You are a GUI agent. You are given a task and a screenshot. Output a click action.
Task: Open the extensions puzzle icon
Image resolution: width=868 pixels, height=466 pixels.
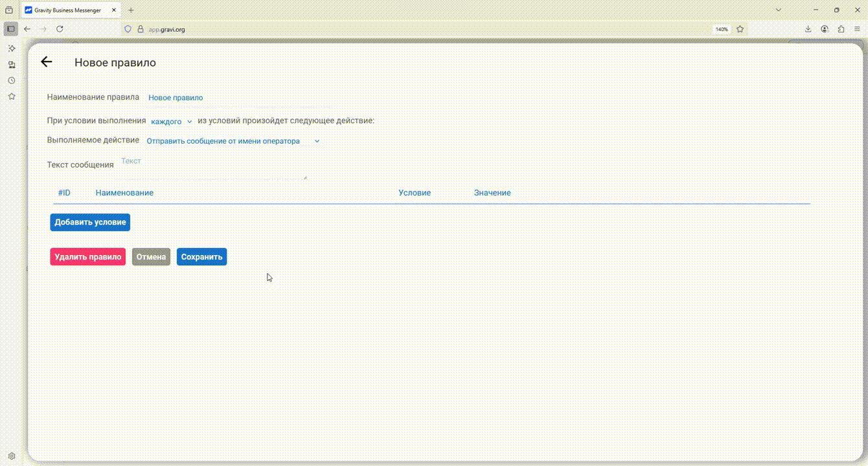pos(841,29)
